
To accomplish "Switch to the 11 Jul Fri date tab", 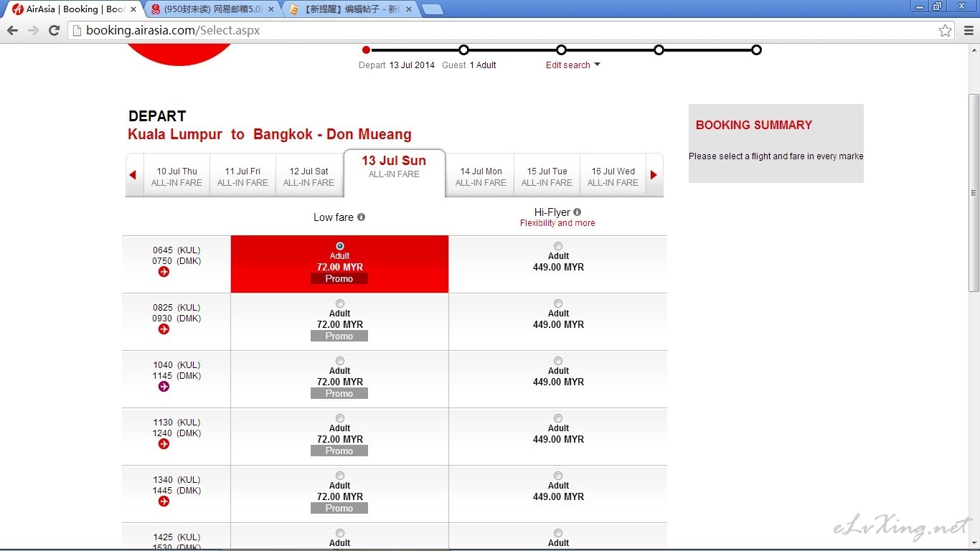I will point(242,176).
